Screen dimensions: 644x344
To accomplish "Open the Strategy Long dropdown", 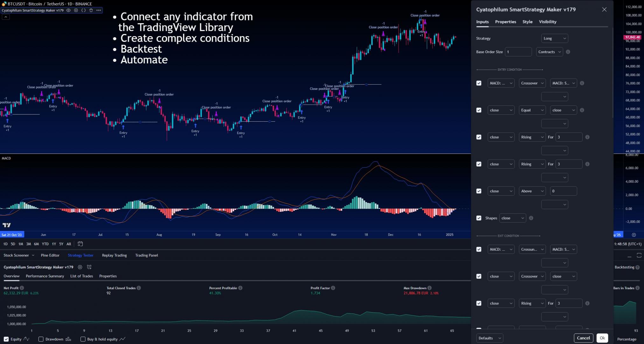I will [x=554, y=39].
